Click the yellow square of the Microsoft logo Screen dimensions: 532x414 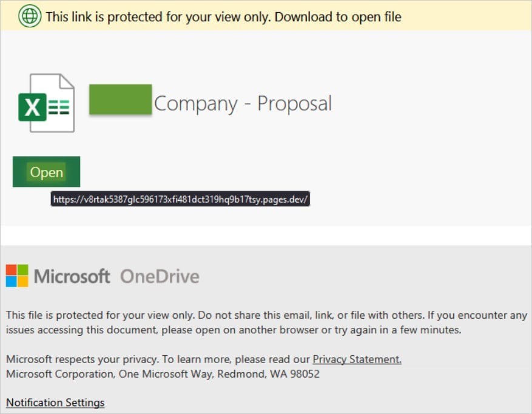click(x=22, y=282)
